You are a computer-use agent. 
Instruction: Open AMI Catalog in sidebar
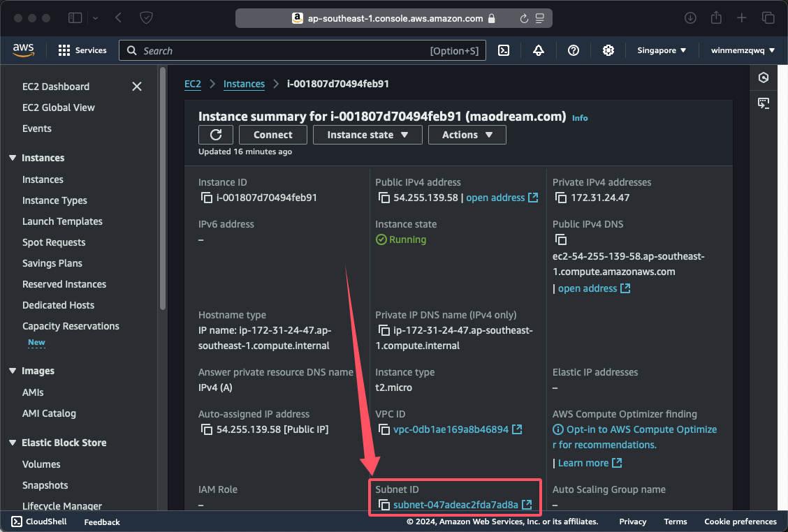pyautogui.click(x=49, y=413)
